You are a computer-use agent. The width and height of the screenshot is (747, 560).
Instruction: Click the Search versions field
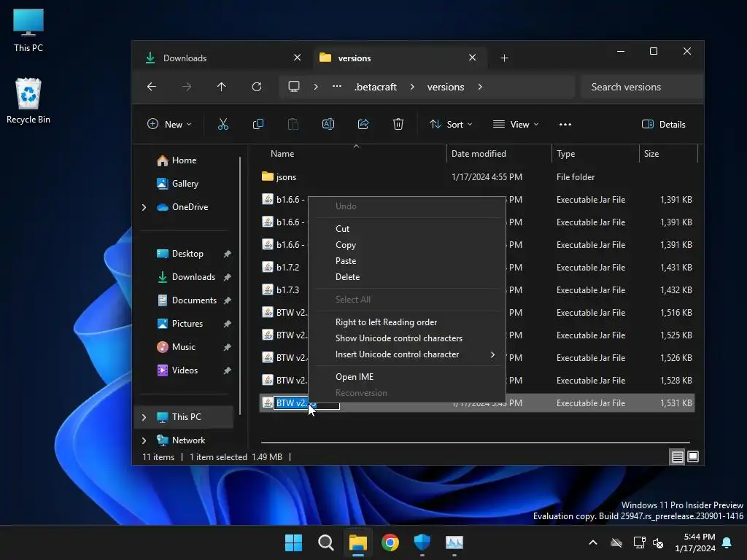click(640, 87)
